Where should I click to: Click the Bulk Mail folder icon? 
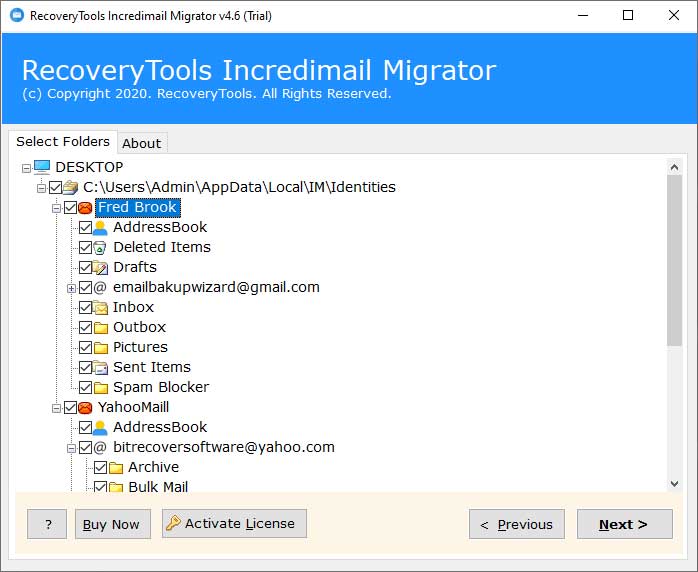point(116,487)
